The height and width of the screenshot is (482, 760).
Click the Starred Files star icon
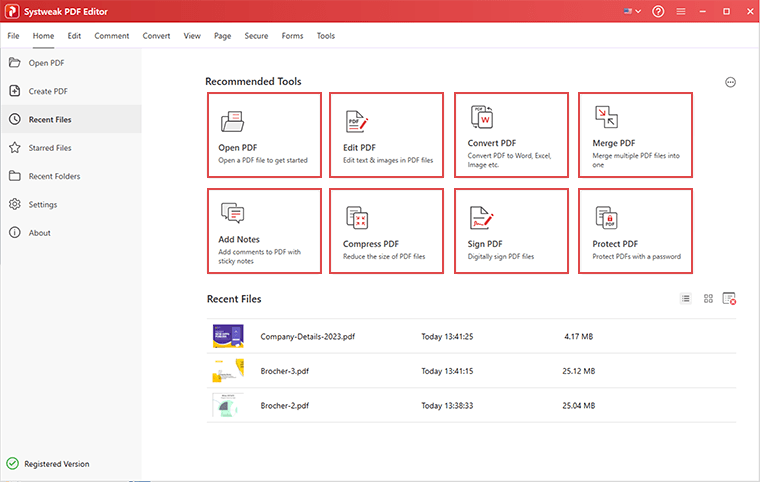click(15, 147)
